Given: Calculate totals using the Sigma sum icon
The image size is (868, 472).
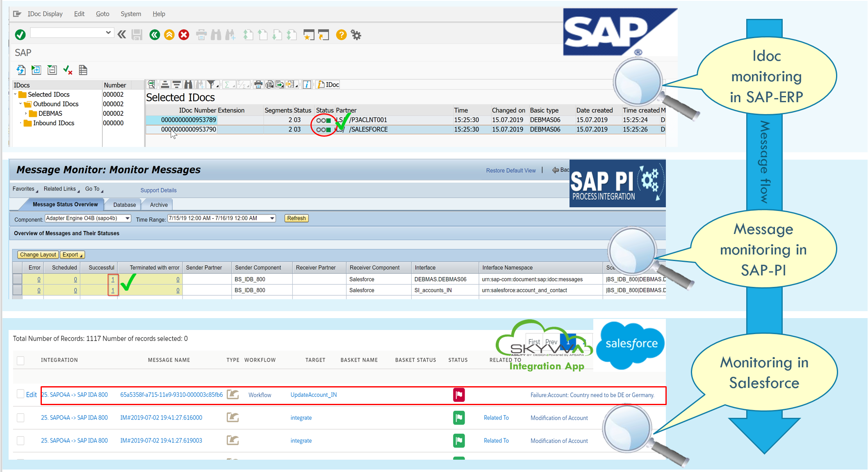Looking at the screenshot, I should pyautogui.click(x=228, y=85).
